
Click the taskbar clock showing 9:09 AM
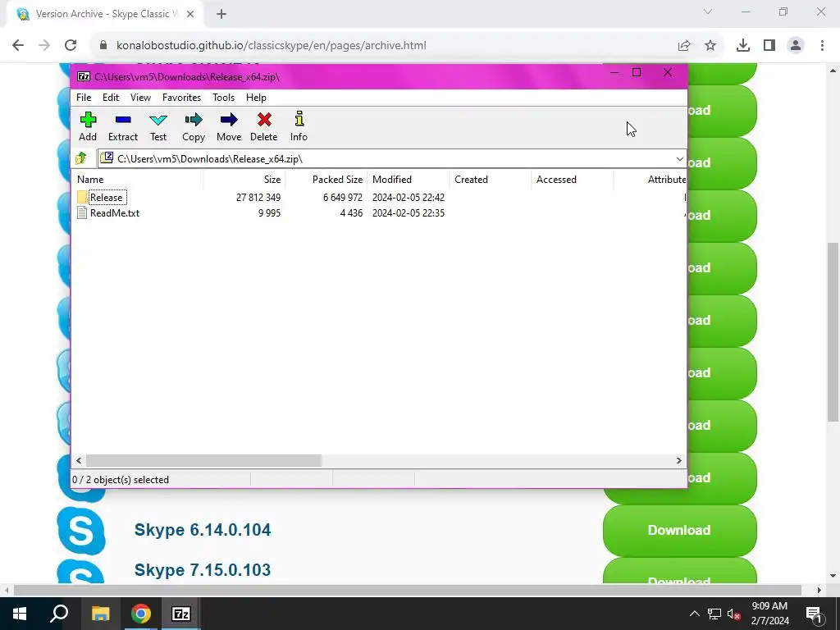point(769,614)
